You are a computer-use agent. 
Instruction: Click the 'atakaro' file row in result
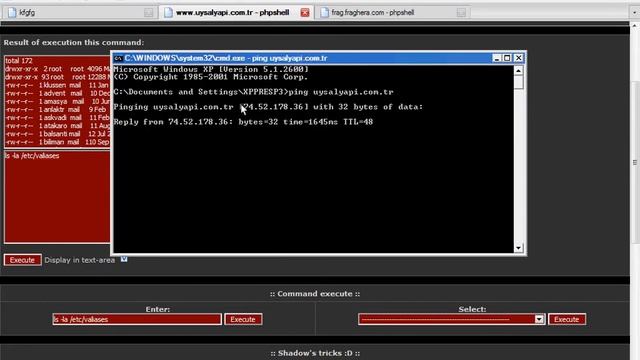tap(57, 126)
